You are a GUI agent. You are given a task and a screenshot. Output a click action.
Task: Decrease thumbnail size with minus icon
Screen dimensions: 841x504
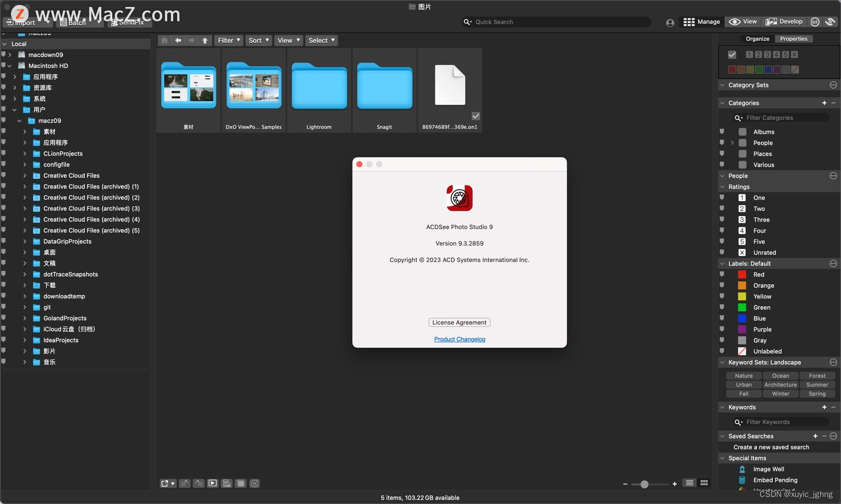tap(625, 484)
